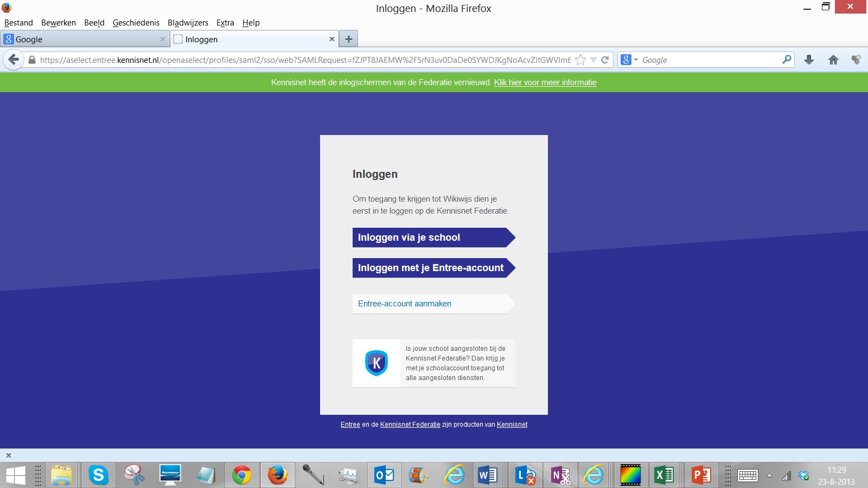
Task: Open a new tab with plus button
Action: pyautogui.click(x=349, y=39)
